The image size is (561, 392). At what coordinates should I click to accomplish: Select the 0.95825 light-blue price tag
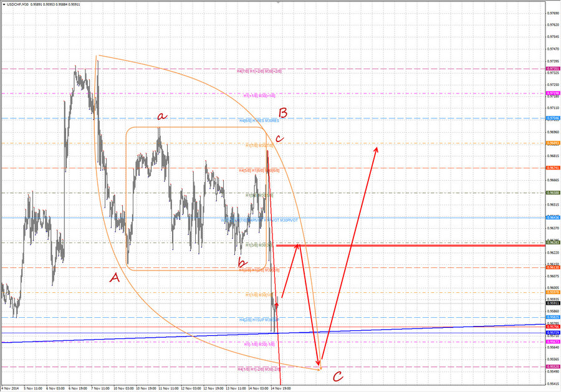[553, 317]
